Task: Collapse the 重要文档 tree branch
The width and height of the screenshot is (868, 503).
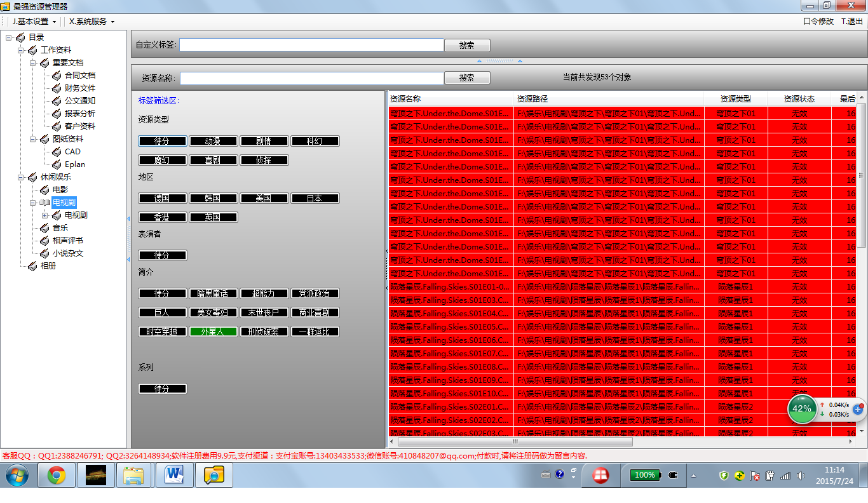Action: point(33,63)
